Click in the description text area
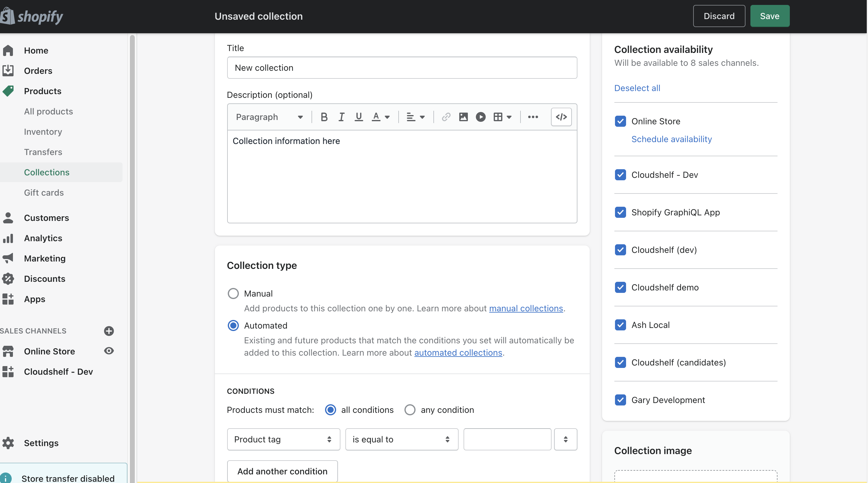The image size is (868, 483). coord(402,177)
